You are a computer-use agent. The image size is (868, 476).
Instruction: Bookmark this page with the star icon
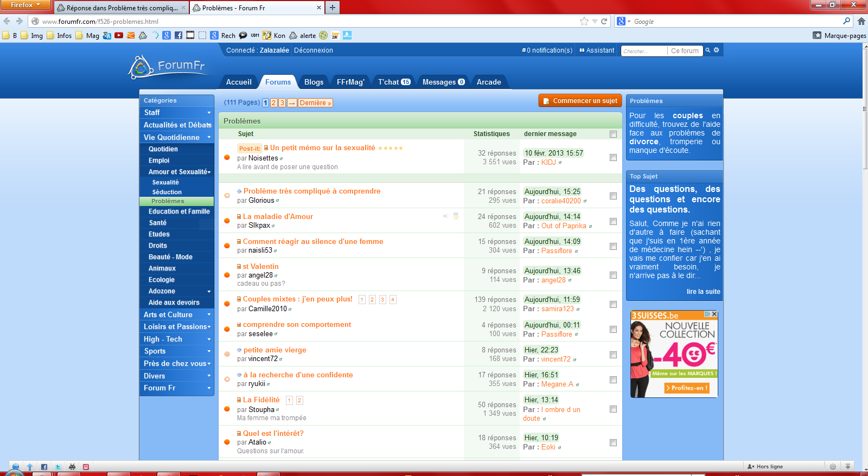584,22
